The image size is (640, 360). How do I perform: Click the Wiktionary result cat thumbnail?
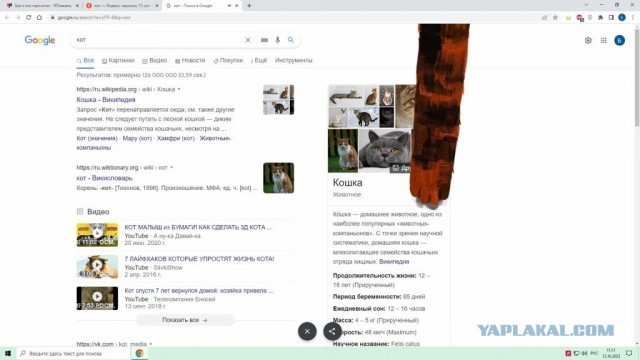tap(278, 178)
